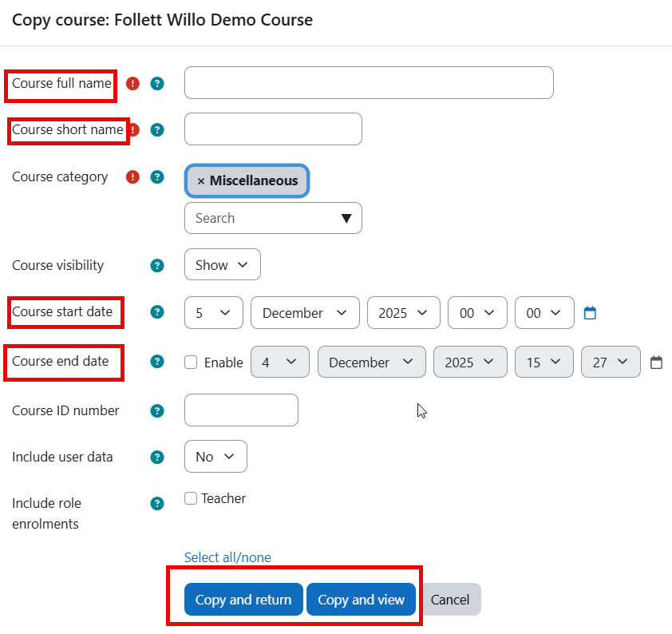Viewport: 672px width, 634px height.
Task: Click the Select all/none link
Action: click(x=227, y=557)
